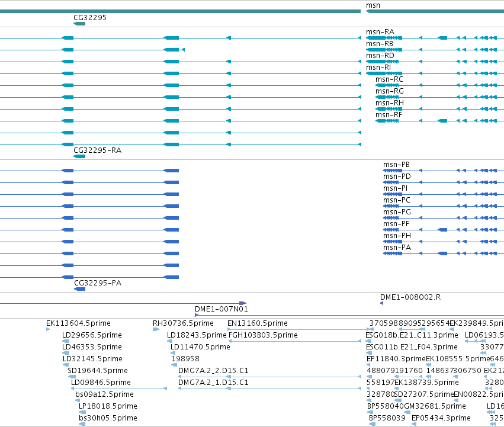Click EST LD46353.5prime
Viewport: 504px width, 427px height.
click(x=92, y=347)
